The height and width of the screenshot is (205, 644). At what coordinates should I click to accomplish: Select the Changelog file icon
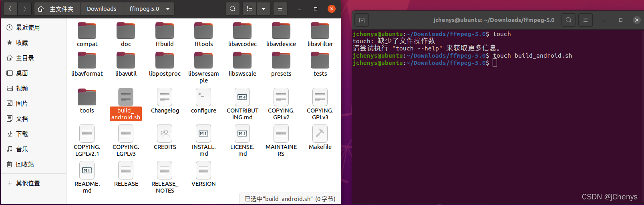point(165,97)
